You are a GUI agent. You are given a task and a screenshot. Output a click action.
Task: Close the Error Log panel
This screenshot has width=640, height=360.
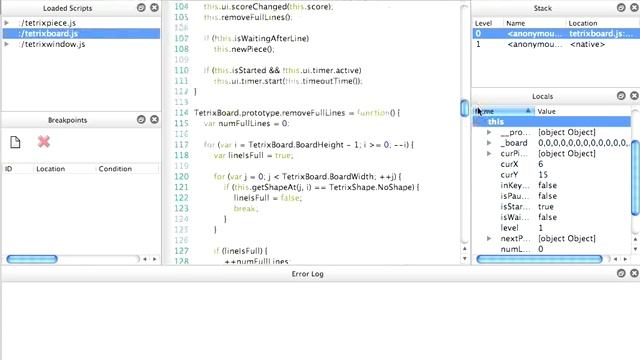(634, 273)
